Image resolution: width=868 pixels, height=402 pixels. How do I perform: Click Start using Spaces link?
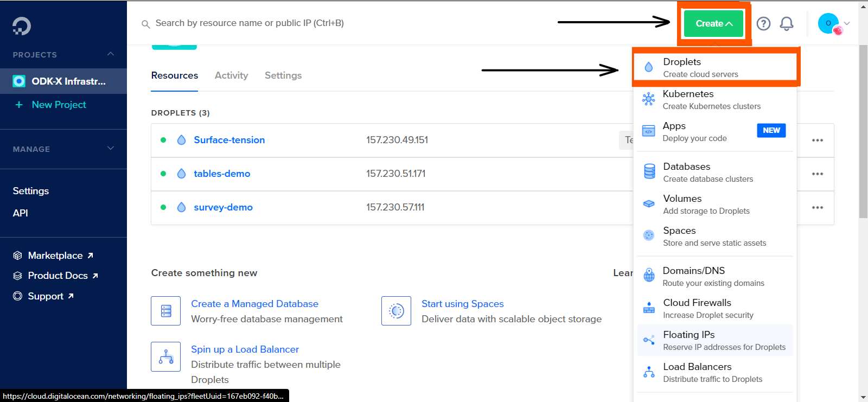pos(463,304)
